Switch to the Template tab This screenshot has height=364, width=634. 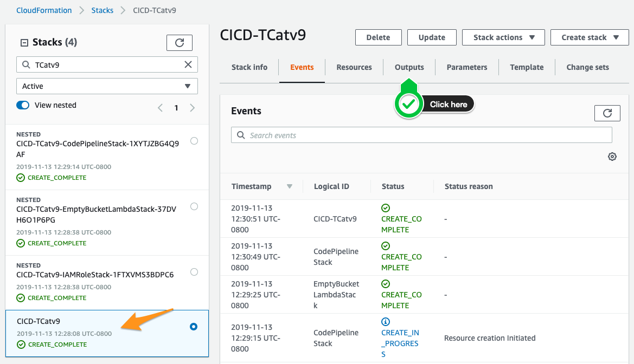527,67
